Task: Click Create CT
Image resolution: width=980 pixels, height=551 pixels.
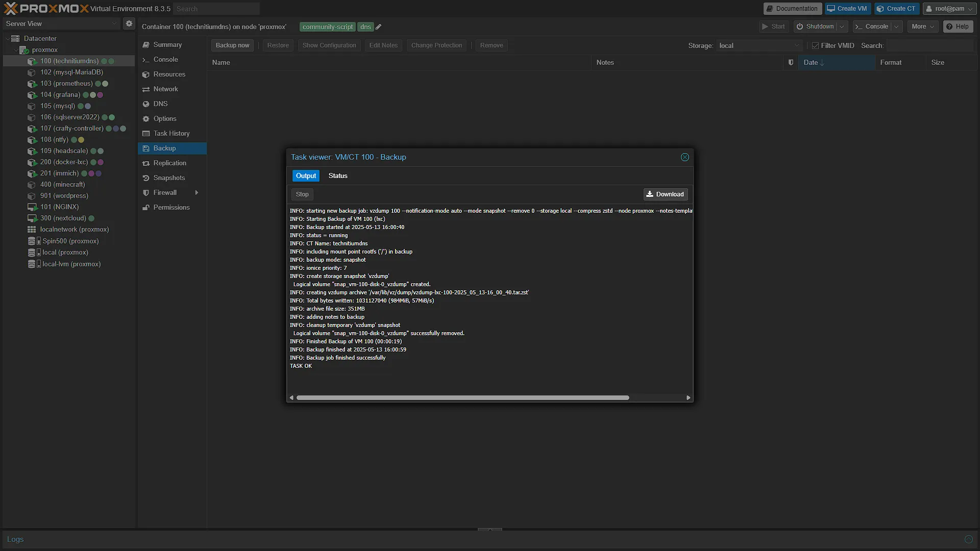Action: [896, 9]
